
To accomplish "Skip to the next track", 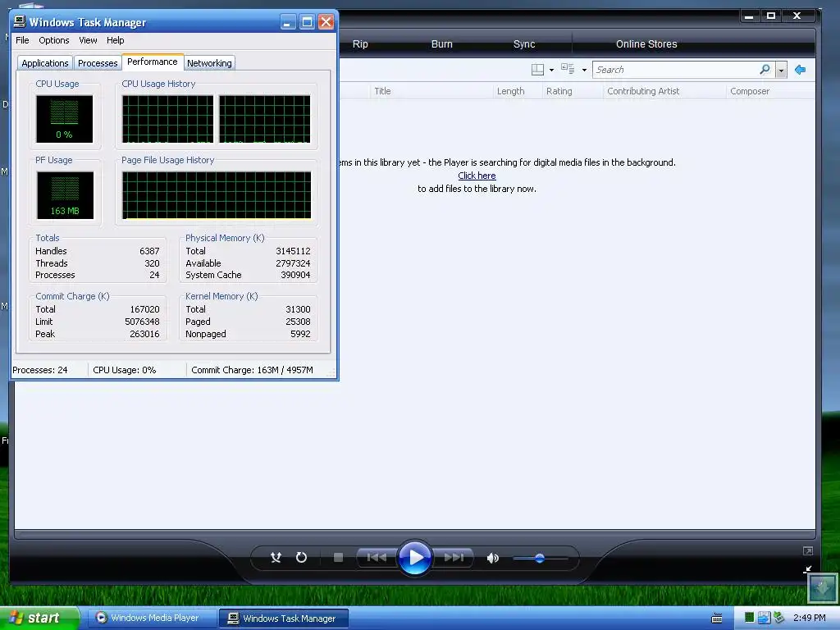I will [x=454, y=558].
